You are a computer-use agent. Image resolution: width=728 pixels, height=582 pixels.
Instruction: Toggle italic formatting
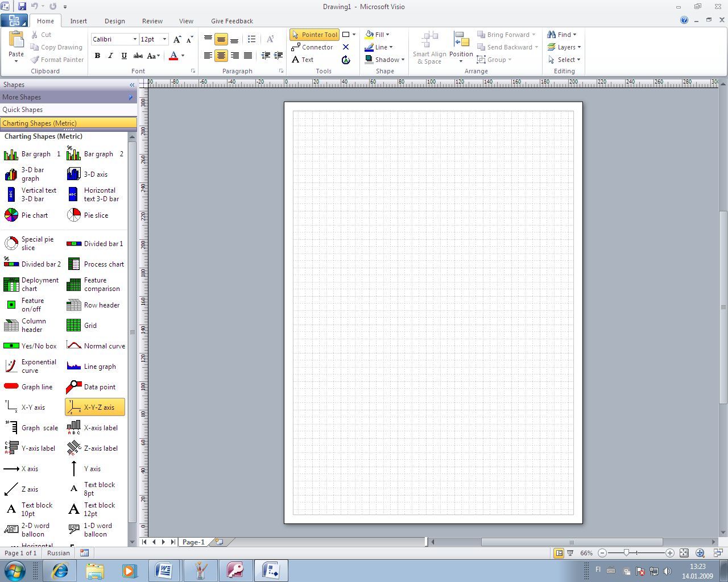click(x=110, y=56)
